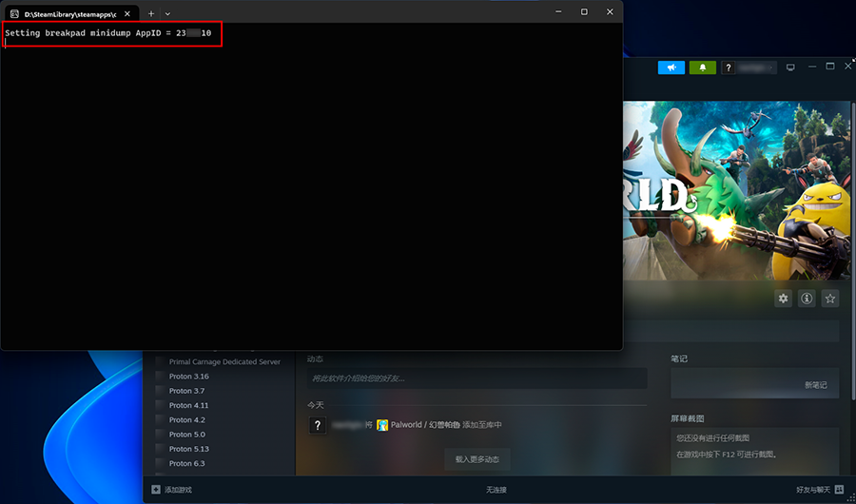The height and width of the screenshot is (504, 856).
Task: Show game info with the circled i icon
Action: [807, 299]
